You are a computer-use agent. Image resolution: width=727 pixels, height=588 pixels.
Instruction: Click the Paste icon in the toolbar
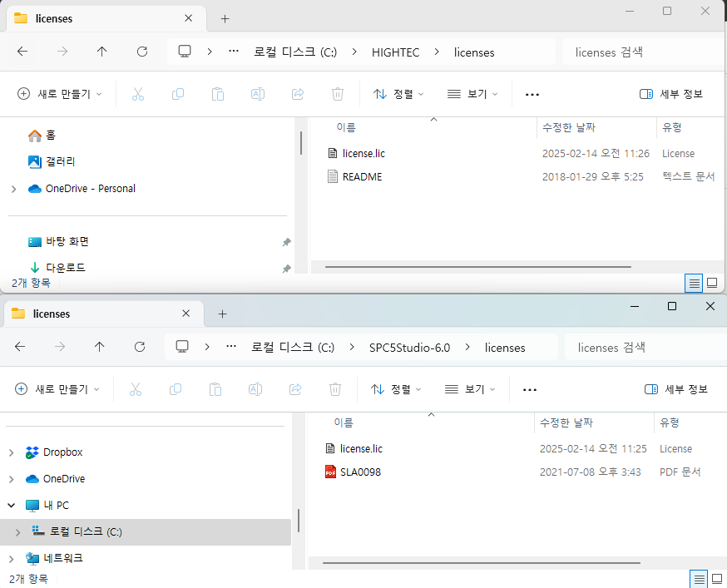218,94
